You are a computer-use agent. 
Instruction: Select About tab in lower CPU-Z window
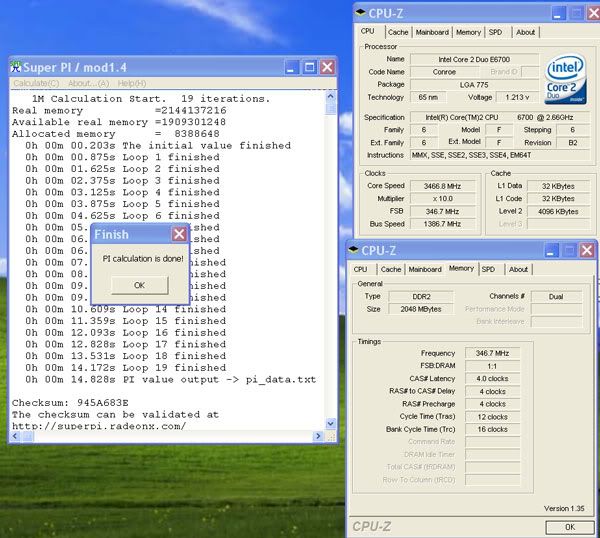(518, 269)
